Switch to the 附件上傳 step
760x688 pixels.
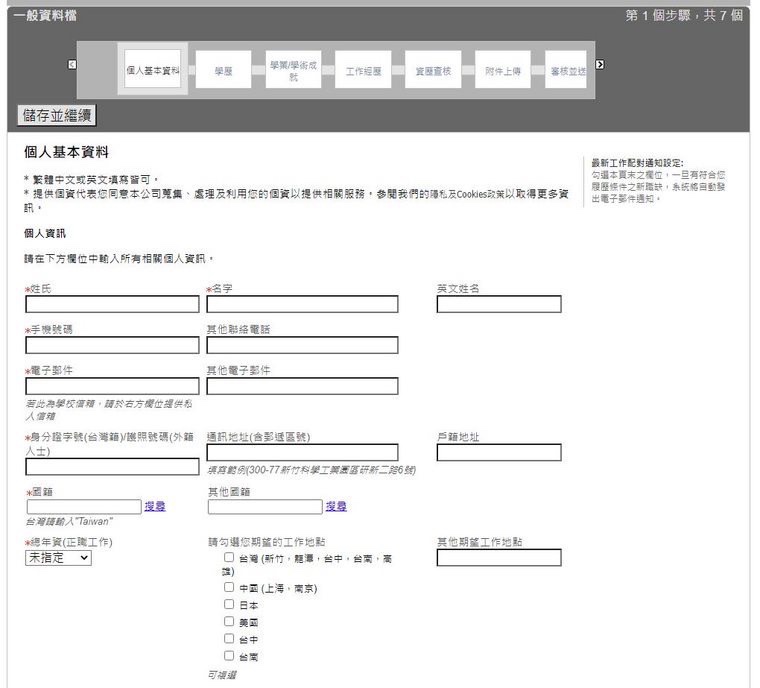[502, 71]
